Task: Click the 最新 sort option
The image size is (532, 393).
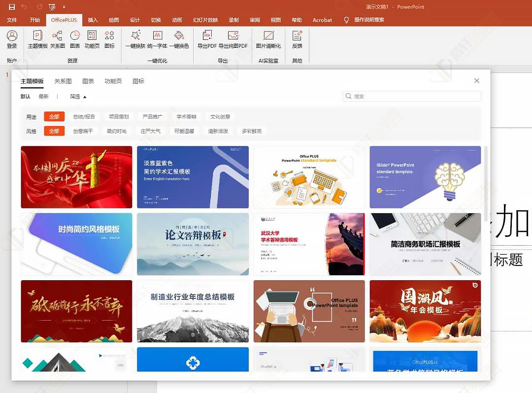Action: click(42, 96)
